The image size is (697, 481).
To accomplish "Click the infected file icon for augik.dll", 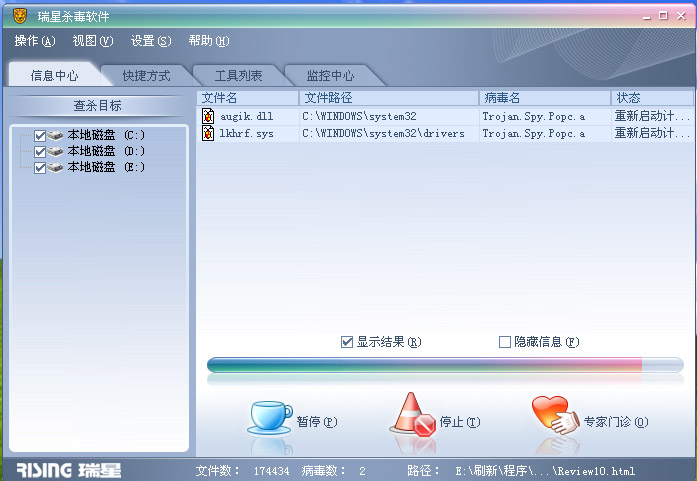I will tap(208, 116).
